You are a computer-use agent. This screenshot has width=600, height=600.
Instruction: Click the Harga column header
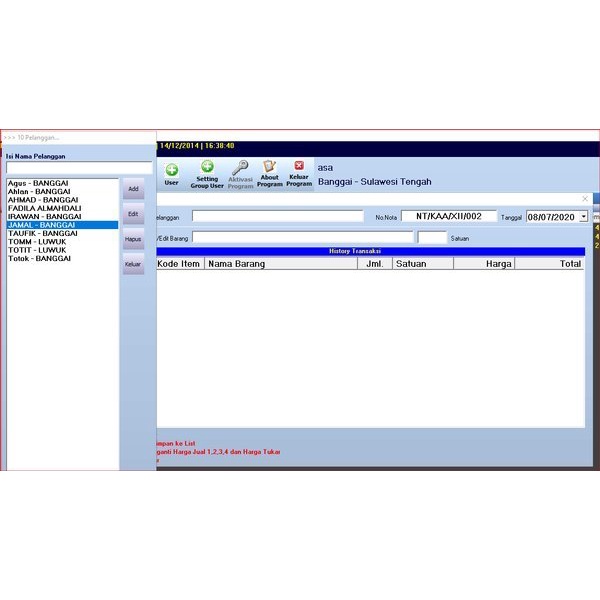click(485, 264)
